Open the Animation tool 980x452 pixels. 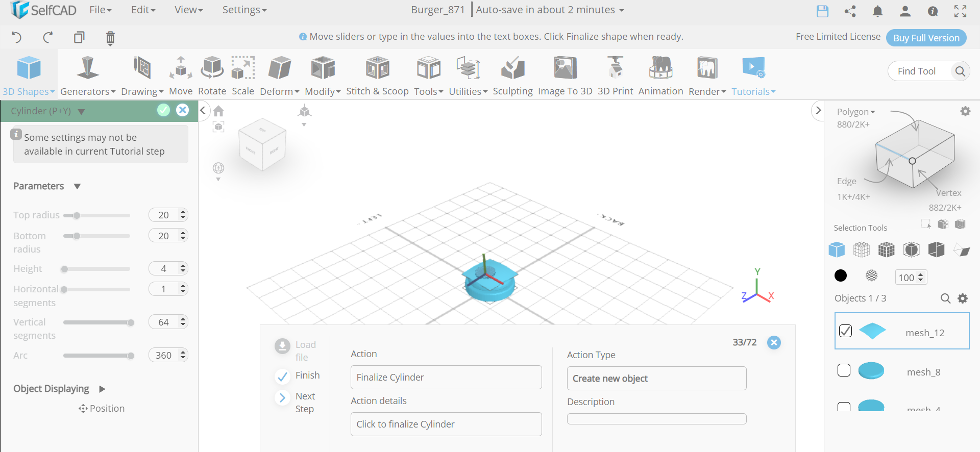(660, 76)
